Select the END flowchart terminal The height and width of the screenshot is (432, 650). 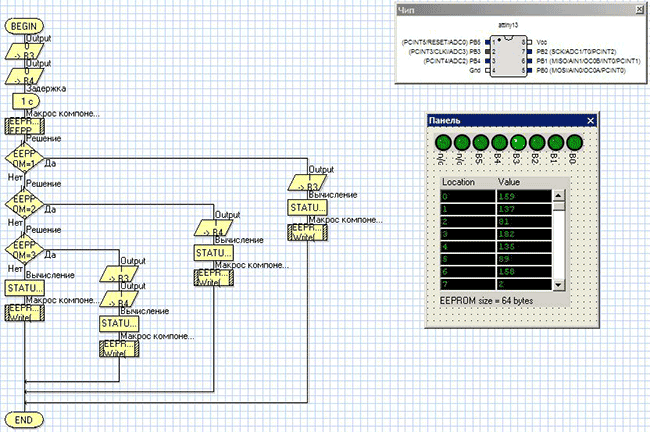[24, 420]
